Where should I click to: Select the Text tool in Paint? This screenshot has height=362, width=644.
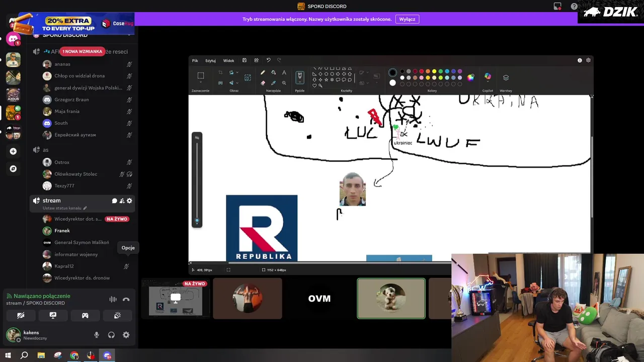pyautogui.click(x=284, y=72)
